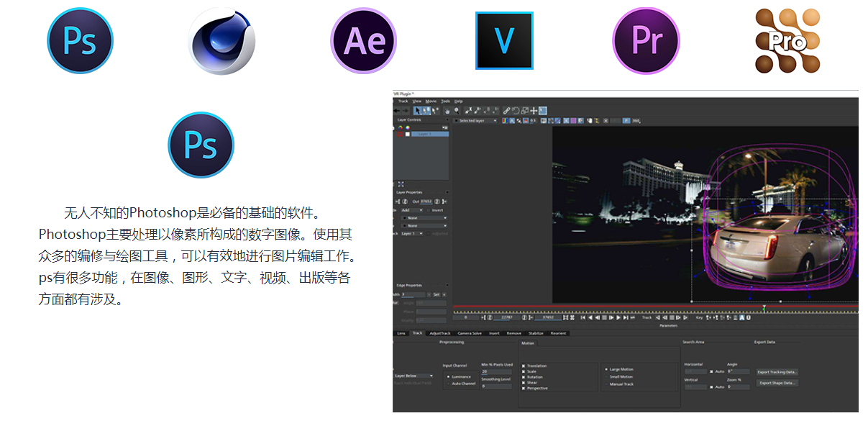Select the Auto Channel input option
Image resolution: width=868 pixels, height=421 pixels.
click(x=448, y=384)
